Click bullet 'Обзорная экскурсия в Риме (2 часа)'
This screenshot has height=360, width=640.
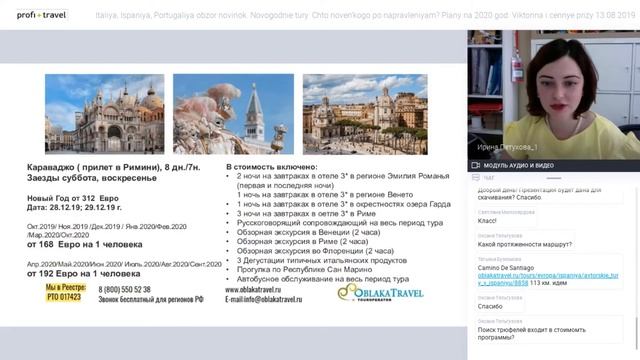302,242
